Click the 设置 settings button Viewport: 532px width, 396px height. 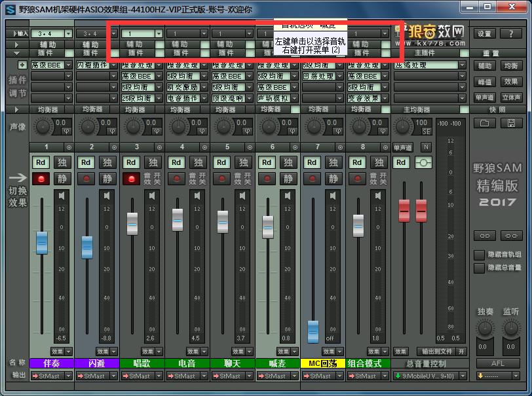[484, 33]
